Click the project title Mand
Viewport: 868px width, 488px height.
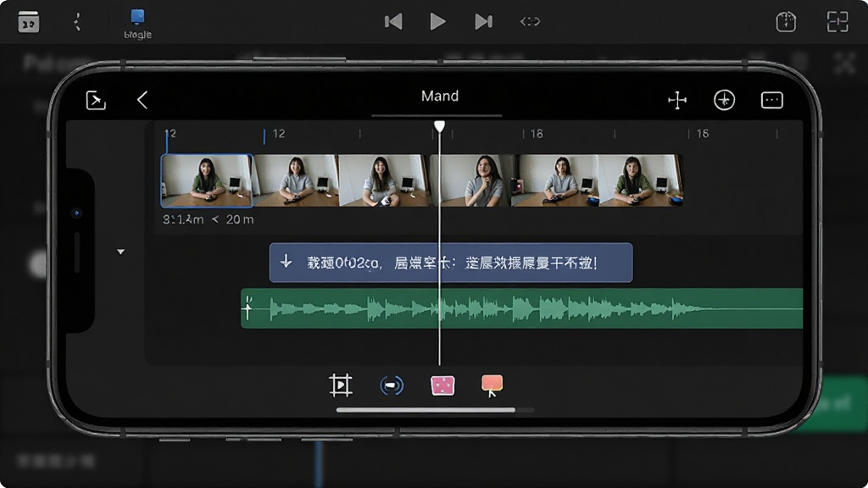pyautogui.click(x=440, y=97)
